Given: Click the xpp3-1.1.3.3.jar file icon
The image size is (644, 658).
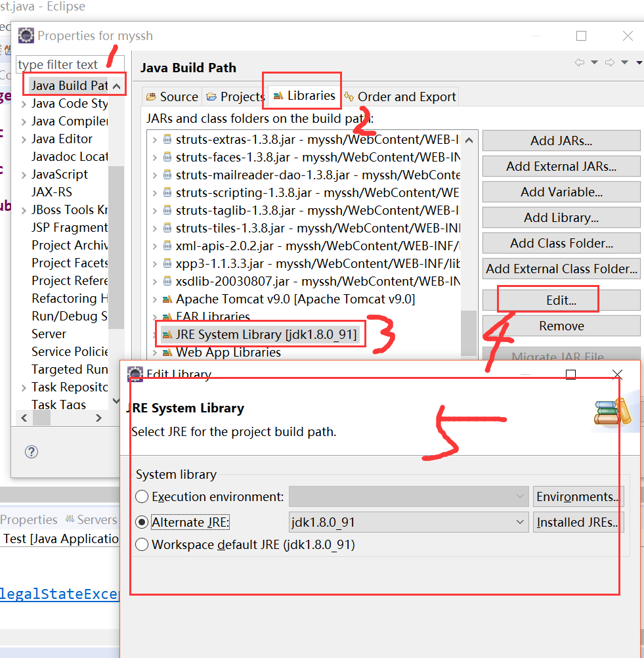Looking at the screenshot, I should coord(167,263).
